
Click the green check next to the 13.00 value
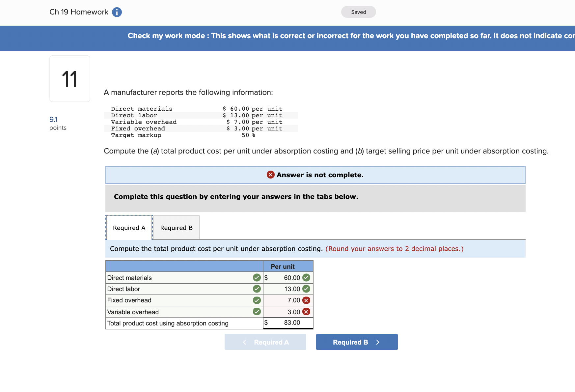pos(306,289)
